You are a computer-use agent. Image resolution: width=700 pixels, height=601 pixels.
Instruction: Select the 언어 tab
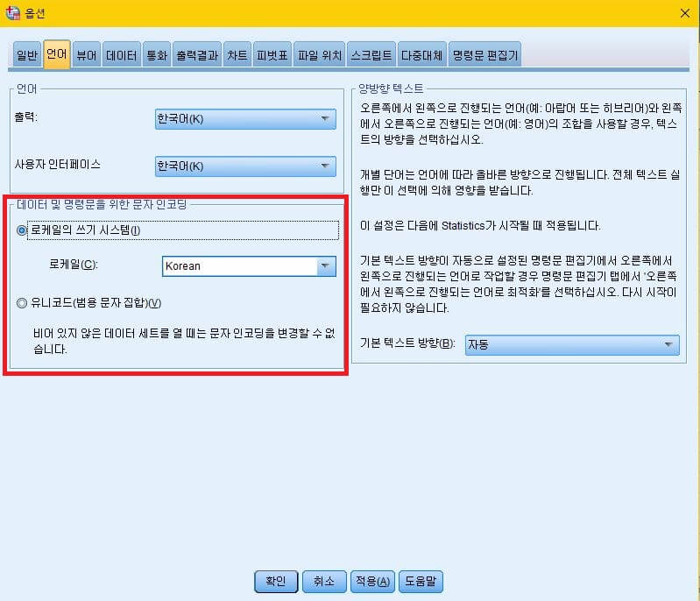tap(56, 54)
